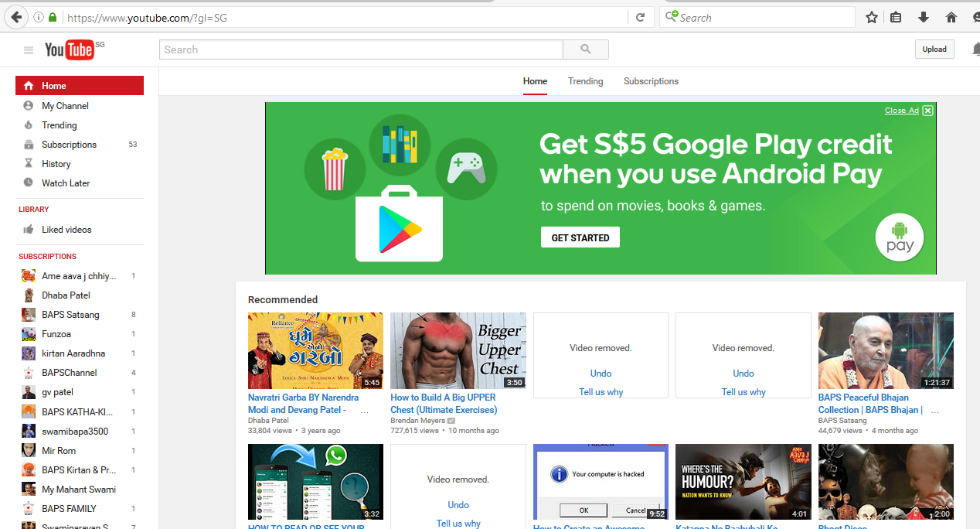Click the YouTube search magnifier button

(x=586, y=49)
